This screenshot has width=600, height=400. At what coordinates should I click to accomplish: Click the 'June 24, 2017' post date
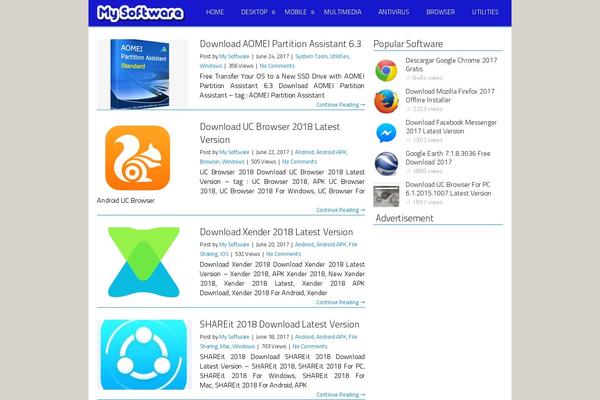[272, 56]
